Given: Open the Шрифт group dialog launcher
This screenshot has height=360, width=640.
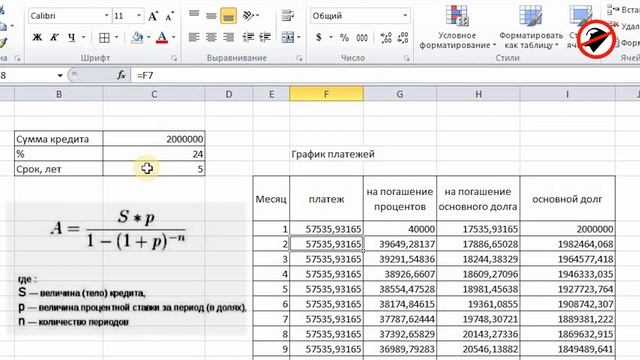Looking at the screenshot, I should tap(174, 58).
